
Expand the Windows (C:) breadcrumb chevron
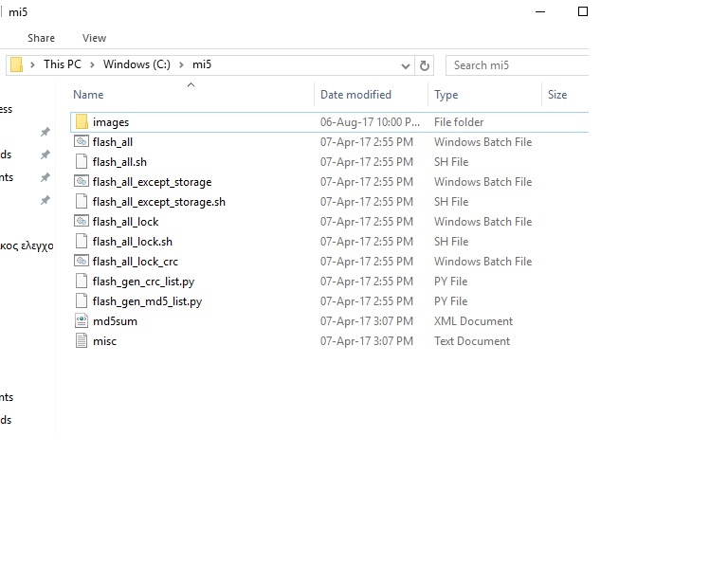pos(184,64)
